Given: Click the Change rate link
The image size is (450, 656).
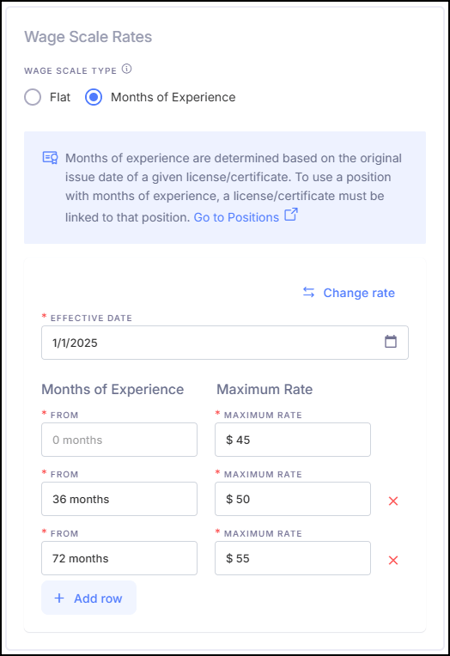Looking at the screenshot, I should pyautogui.click(x=359, y=293).
